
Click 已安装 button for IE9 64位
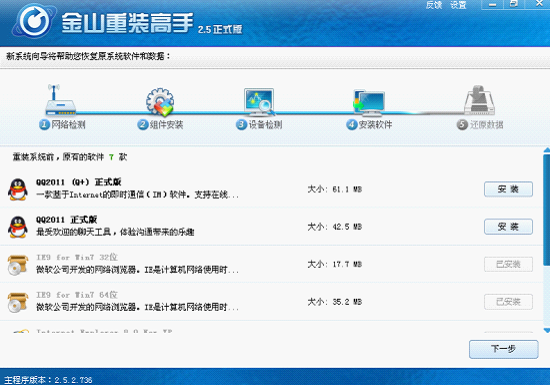[508, 302]
